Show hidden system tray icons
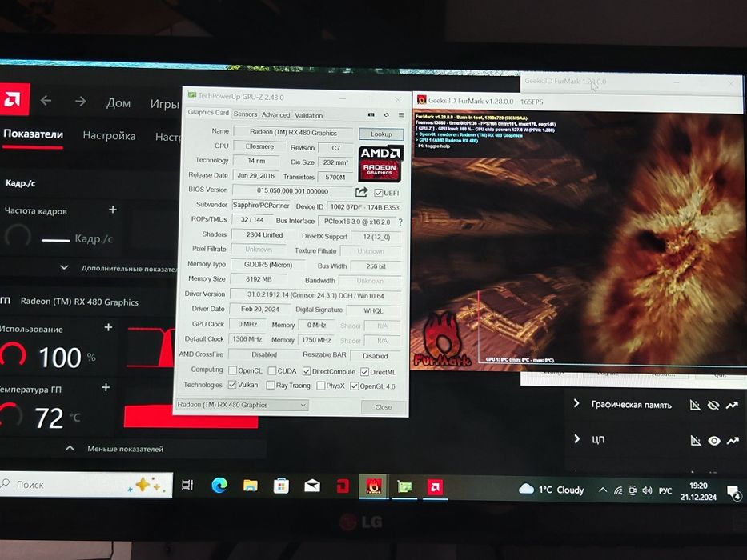This screenshot has width=747, height=560. [603, 490]
